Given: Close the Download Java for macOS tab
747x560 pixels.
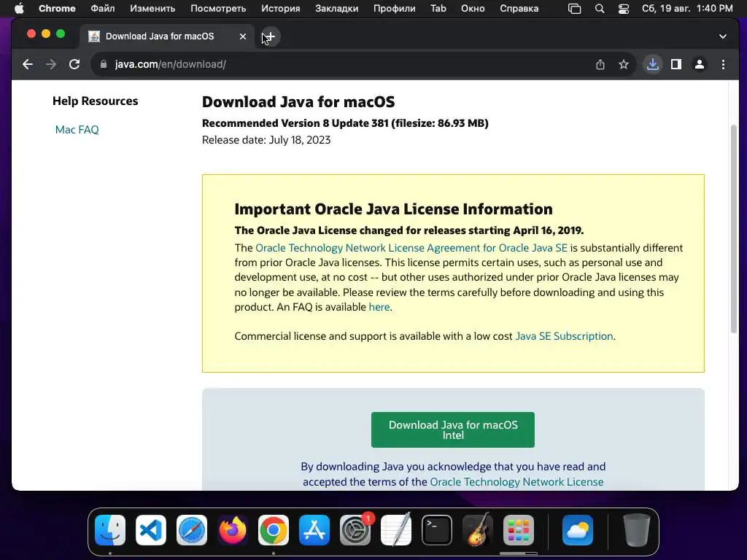Looking at the screenshot, I should coord(242,36).
